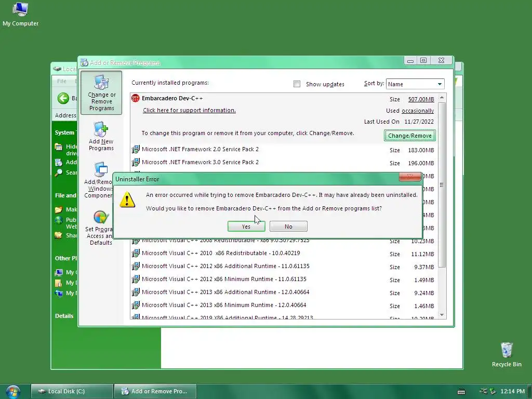
Task: Open the support information link
Action: click(189, 110)
